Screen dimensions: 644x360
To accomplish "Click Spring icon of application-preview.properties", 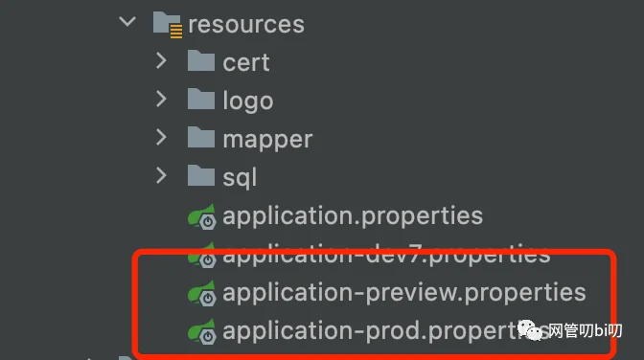I will point(202,293).
